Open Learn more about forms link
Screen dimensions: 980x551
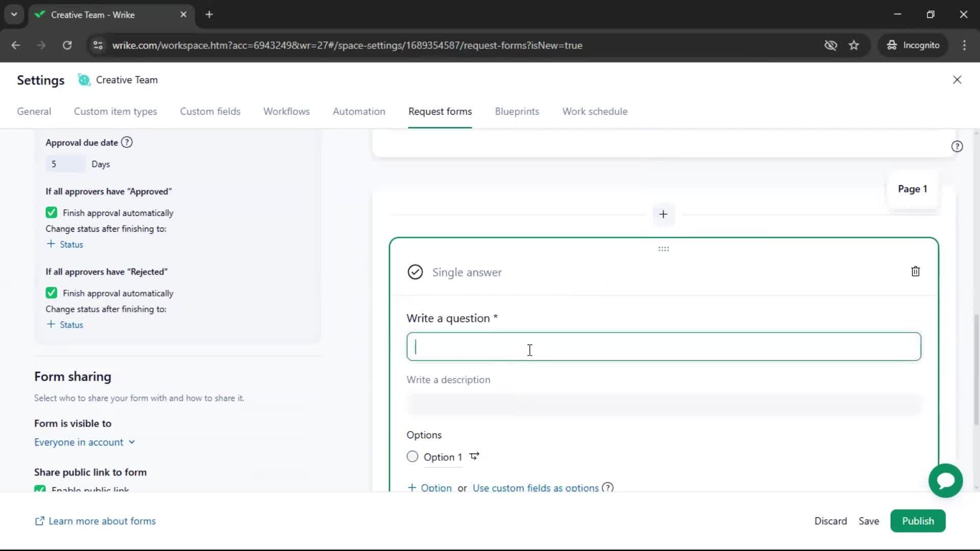coord(95,521)
